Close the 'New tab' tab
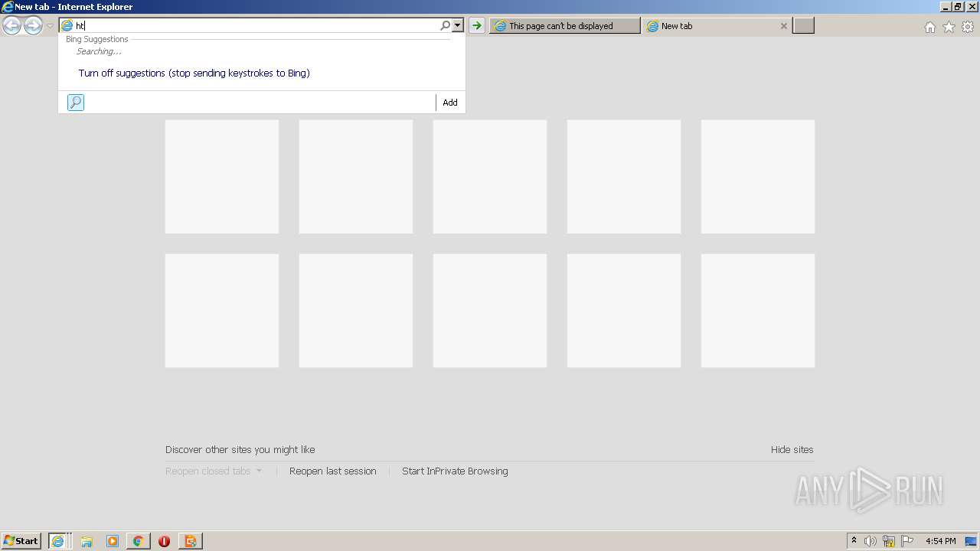The image size is (980, 551). pyautogui.click(x=784, y=26)
